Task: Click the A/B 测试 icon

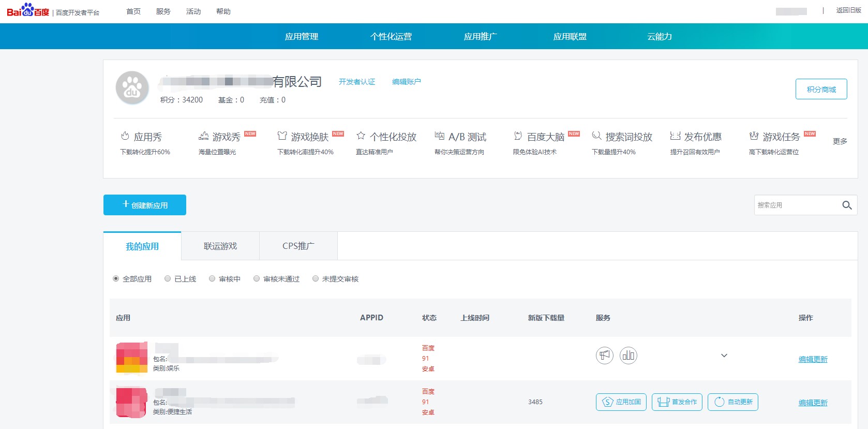Action: [x=440, y=136]
